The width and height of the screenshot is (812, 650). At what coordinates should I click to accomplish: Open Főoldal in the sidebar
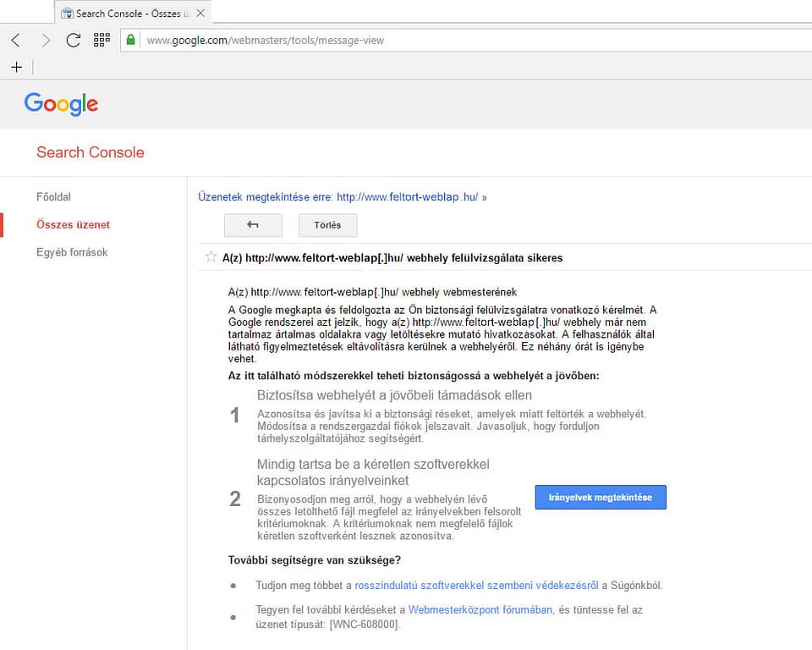coord(53,197)
